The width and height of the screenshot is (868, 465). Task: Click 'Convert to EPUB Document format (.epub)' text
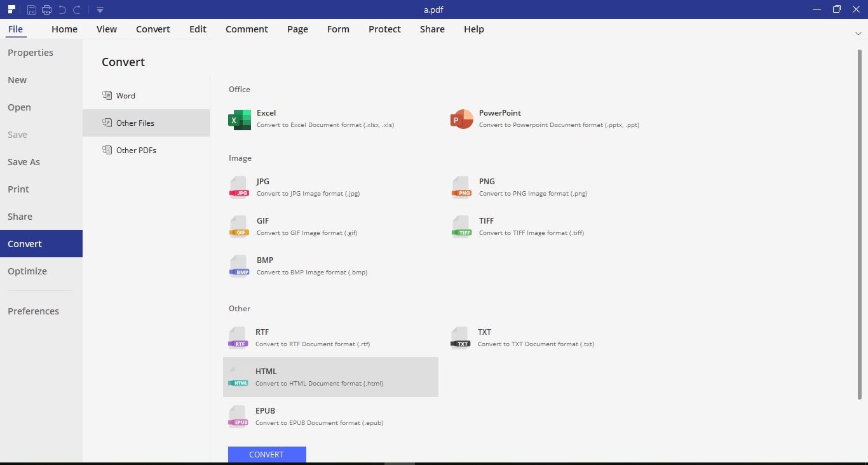[x=319, y=423]
